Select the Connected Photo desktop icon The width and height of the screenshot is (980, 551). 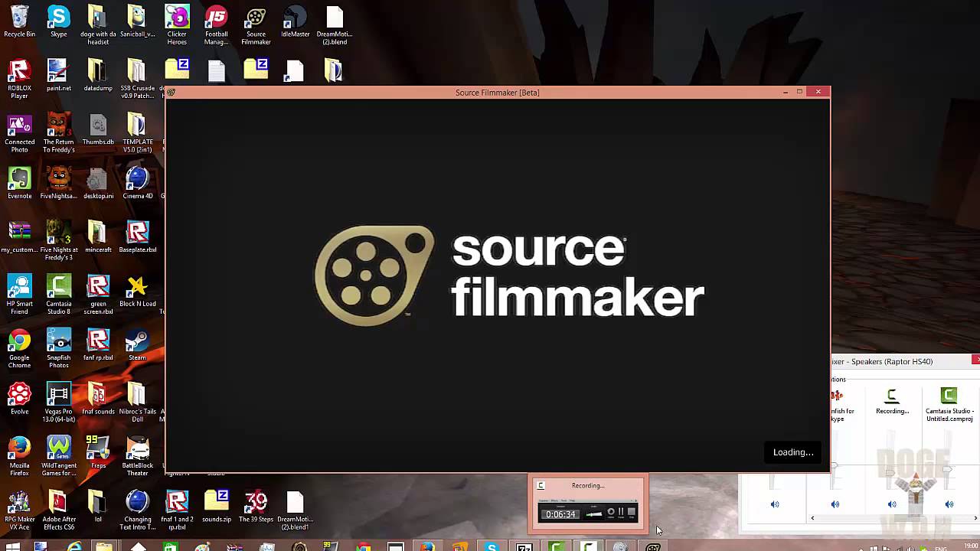click(19, 133)
